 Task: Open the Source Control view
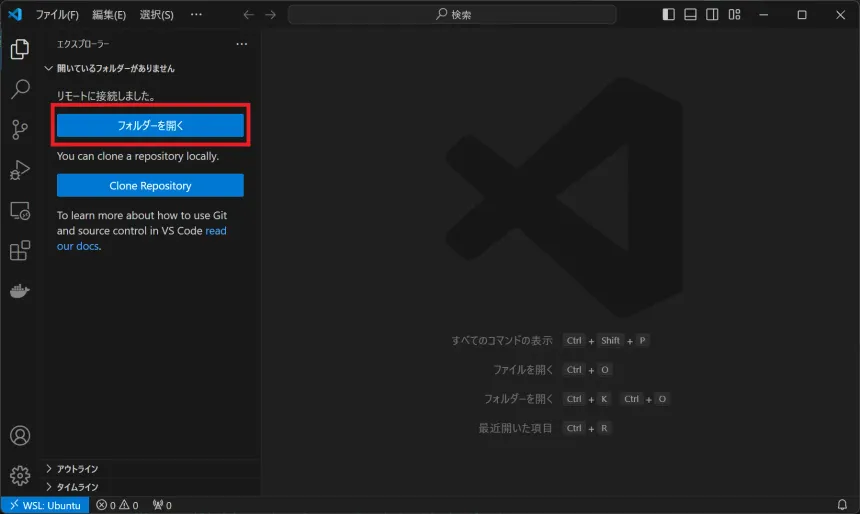tap(20, 129)
